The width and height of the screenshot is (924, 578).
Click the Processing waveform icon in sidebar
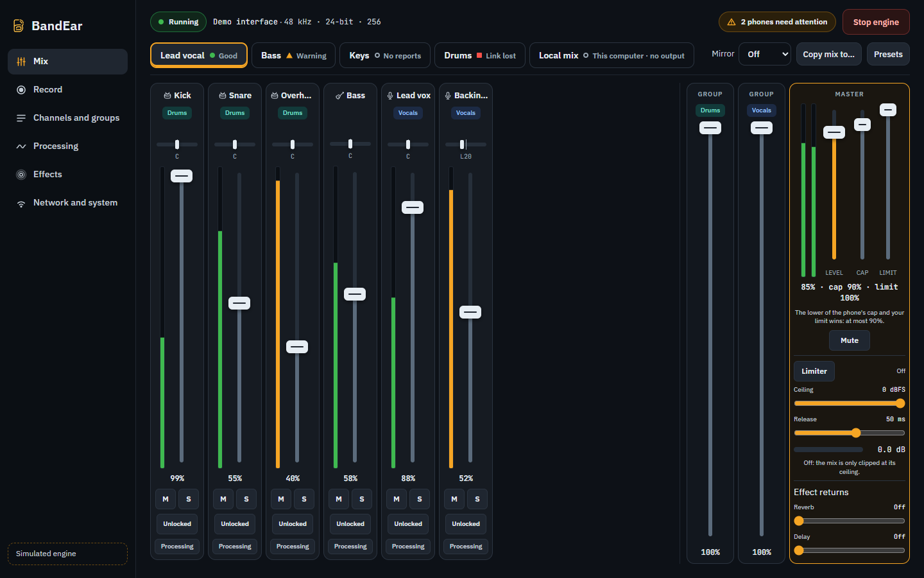pyautogui.click(x=21, y=146)
